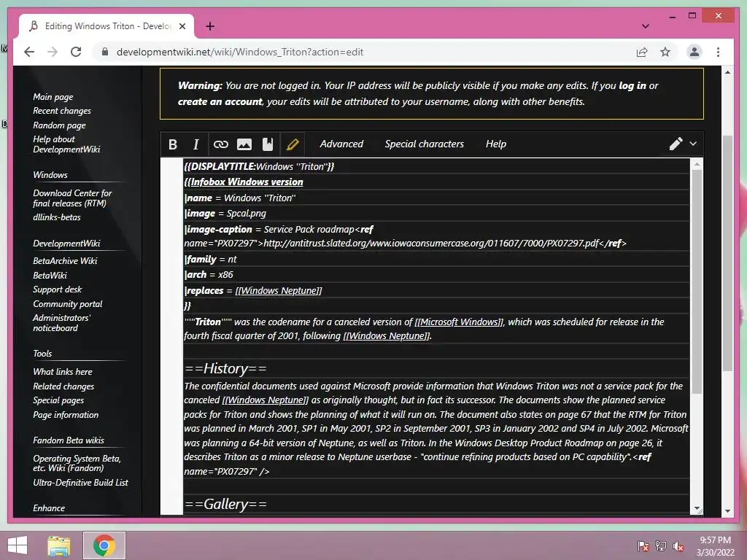Open the Chrome profile menu
This screenshot has height=560, width=747.
(694, 52)
